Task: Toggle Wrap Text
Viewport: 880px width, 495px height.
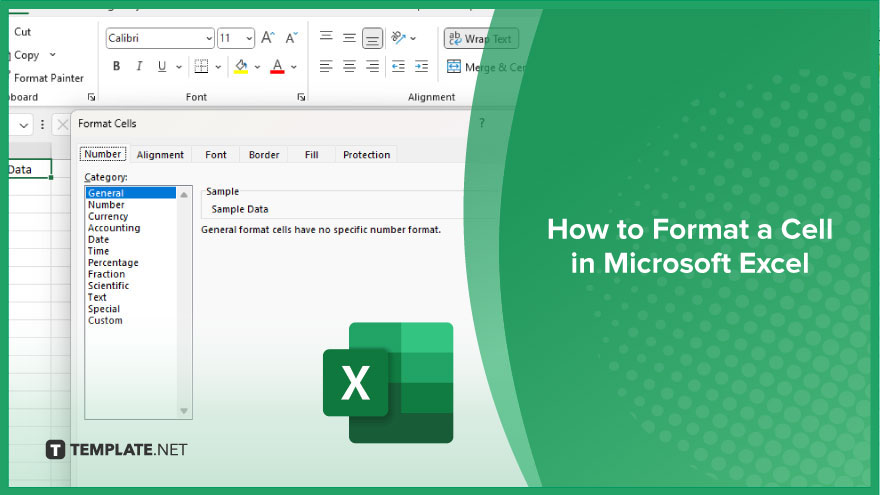Action: 481,39
